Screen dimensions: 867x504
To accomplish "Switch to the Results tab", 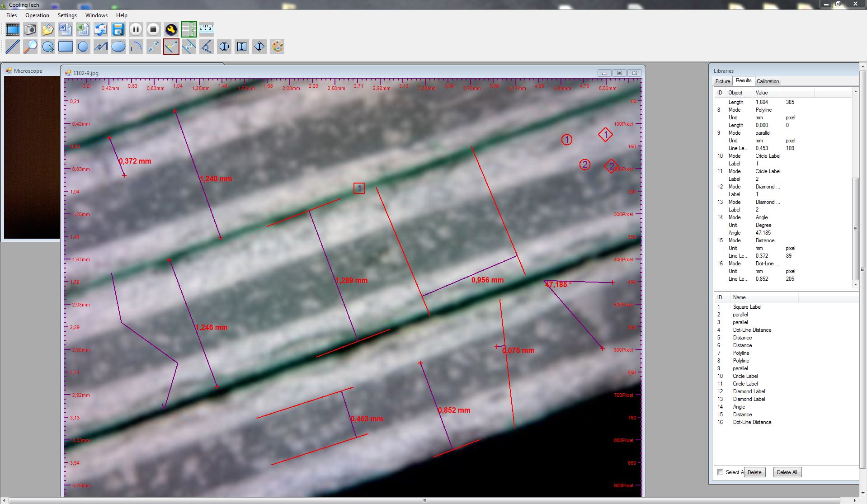I will click(744, 80).
